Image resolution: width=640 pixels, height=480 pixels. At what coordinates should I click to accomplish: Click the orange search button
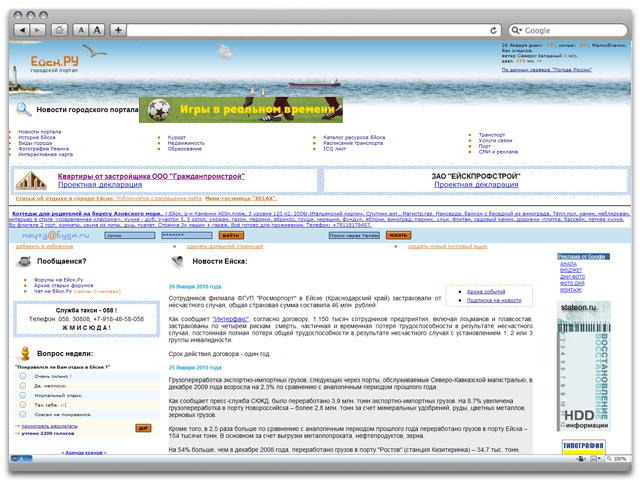click(x=398, y=236)
